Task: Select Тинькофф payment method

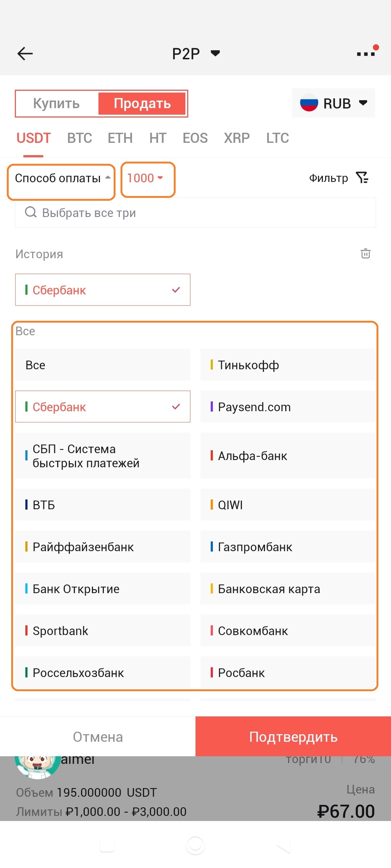Action: 288,365
